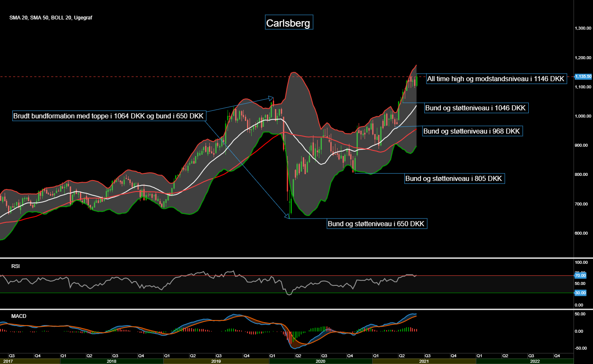Click the 2021 year band on the time axis

tap(424, 361)
